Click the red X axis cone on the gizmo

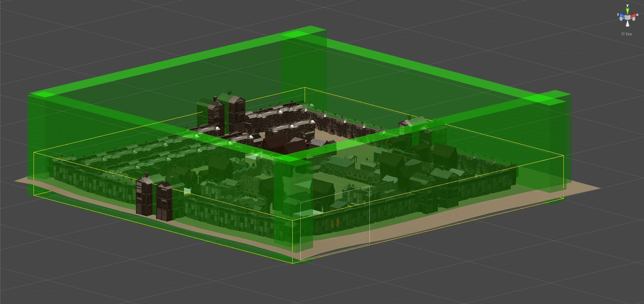pyautogui.click(x=633, y=15)
